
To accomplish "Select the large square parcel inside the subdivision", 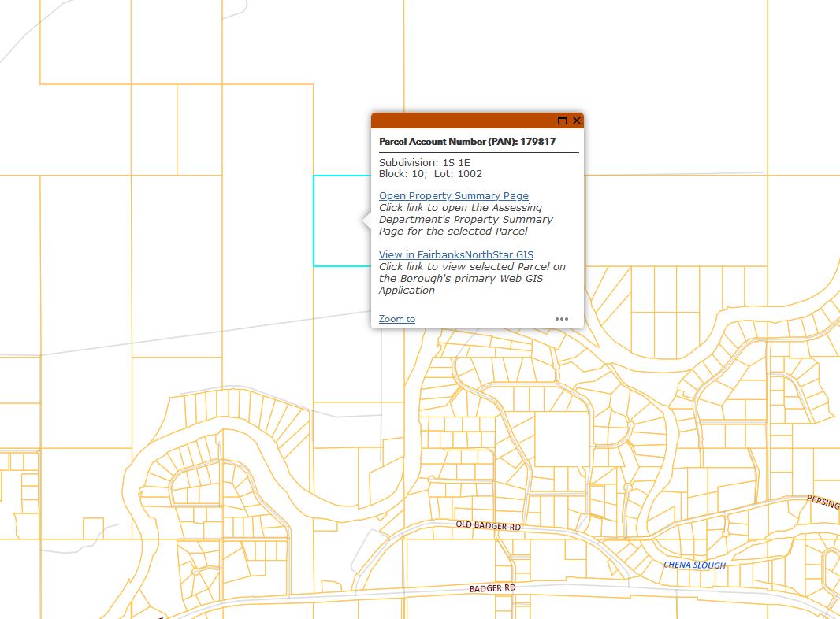I will [x=561, y=438].
